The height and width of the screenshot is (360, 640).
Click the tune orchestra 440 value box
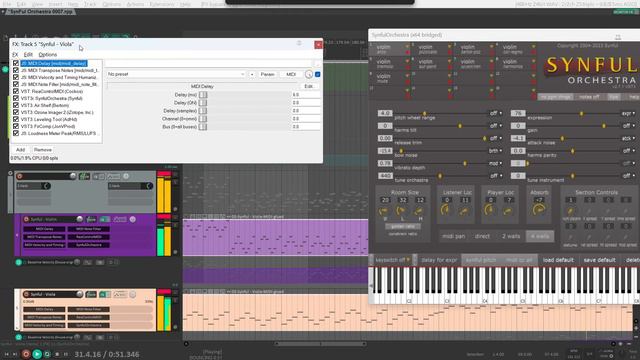(x=385, y=176)
